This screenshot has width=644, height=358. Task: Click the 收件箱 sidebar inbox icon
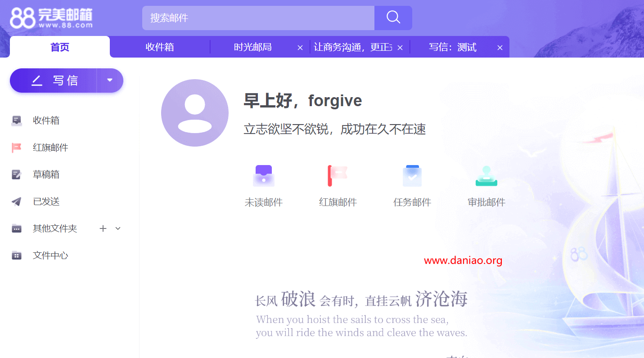[x=17, y=121]
